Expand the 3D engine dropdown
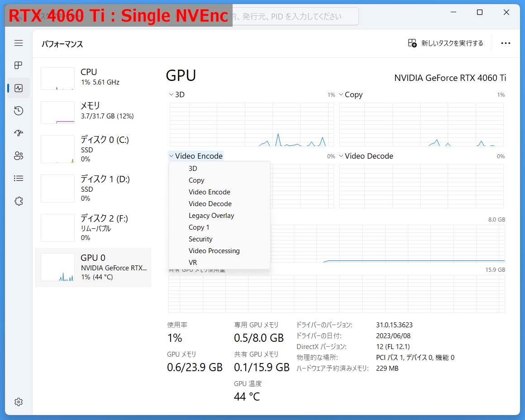Image resolution: width=525 pixels, height=420 pixels. (x=177, y=94)
